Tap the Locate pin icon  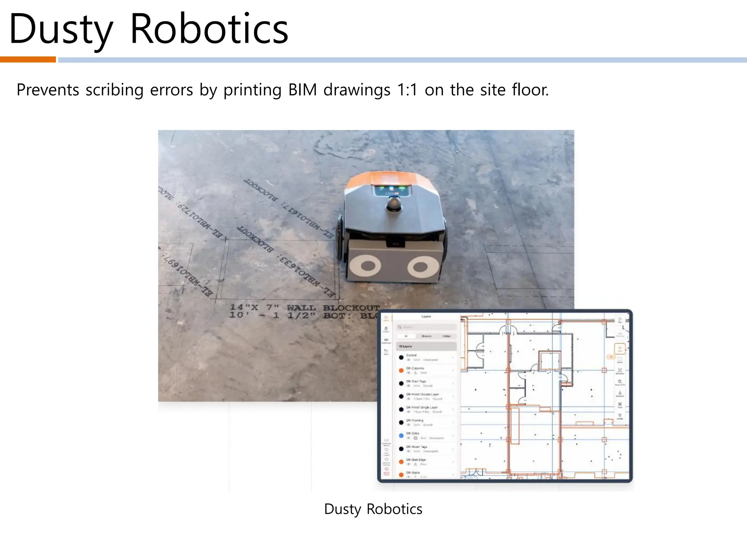620,416
